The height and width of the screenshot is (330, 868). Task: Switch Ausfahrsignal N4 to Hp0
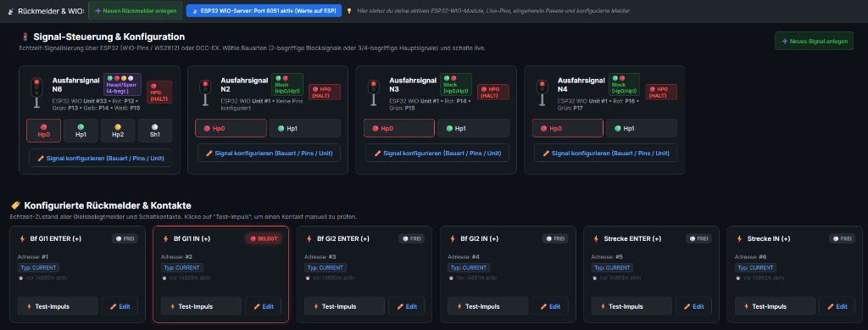tap(567, 128)
